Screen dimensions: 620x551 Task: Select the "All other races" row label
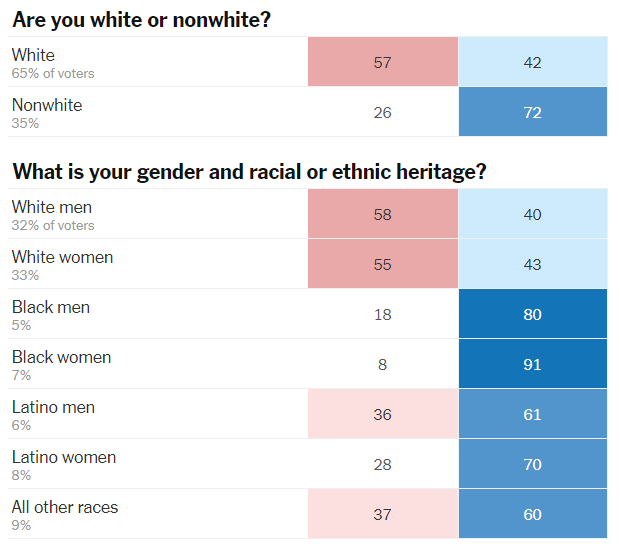[65, 507]
